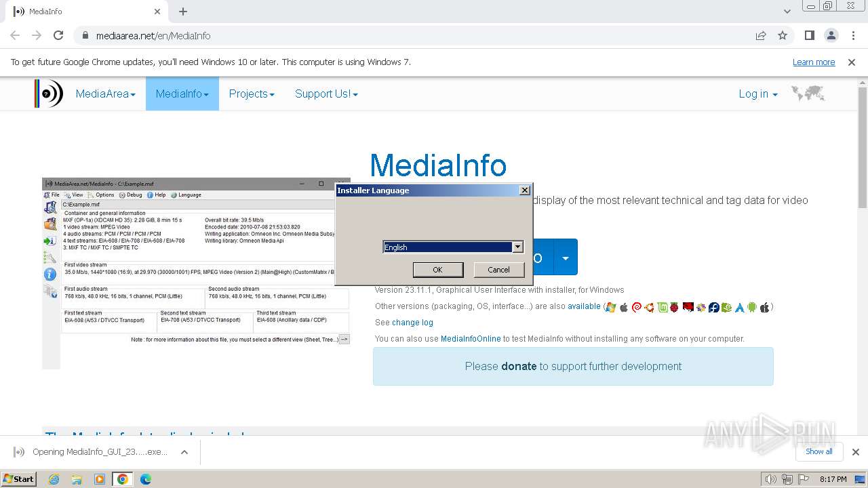
Task: Click the MediaArea logo icon
Action: click(48, 94)
